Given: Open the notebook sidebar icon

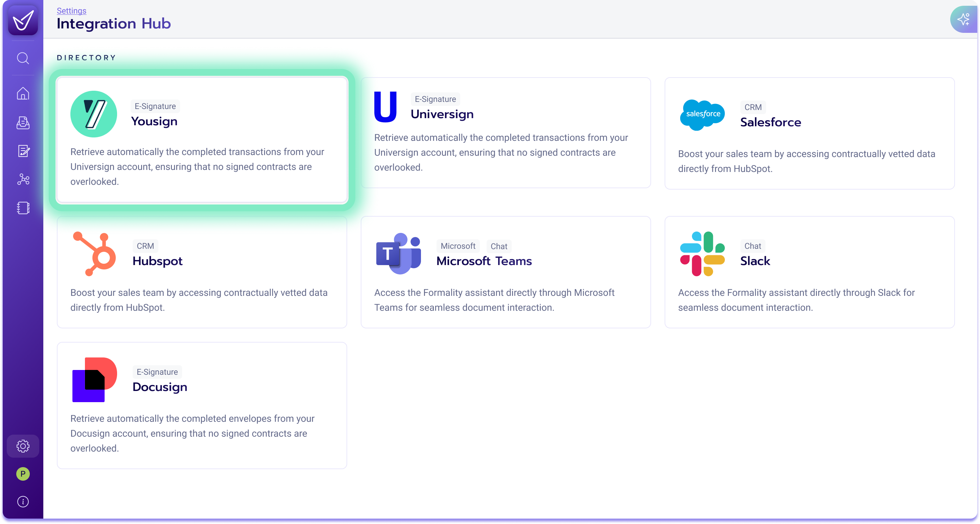Looking at the screenshot, I should point(23,208).
